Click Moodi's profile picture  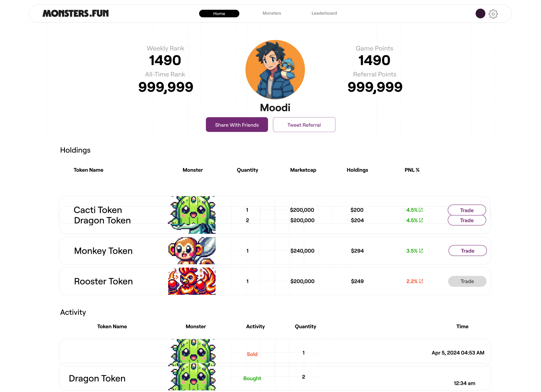275,70
